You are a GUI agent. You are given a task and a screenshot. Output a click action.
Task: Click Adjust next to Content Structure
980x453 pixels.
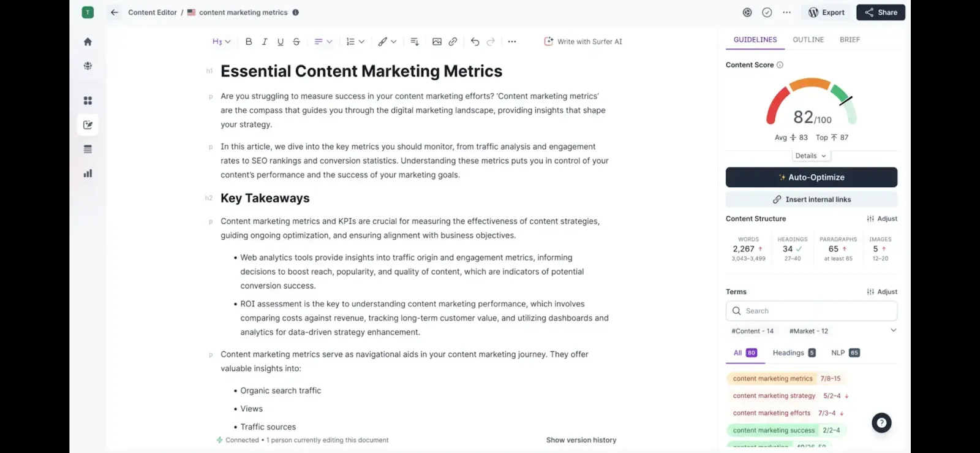[882, 219]
